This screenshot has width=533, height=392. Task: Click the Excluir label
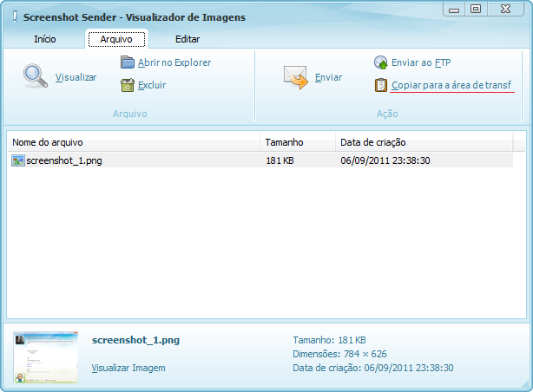click(152, 85)
